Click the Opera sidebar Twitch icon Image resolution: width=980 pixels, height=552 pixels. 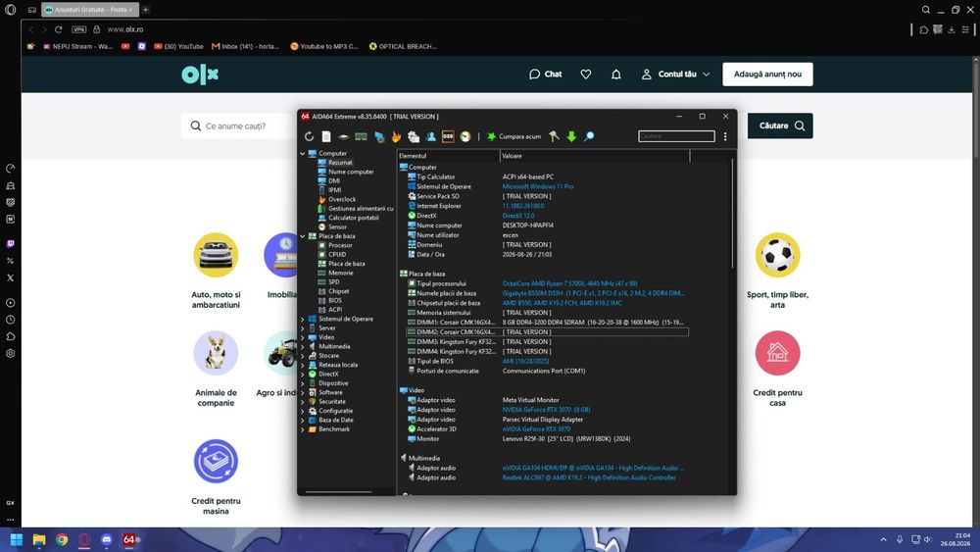pos(10,244)
